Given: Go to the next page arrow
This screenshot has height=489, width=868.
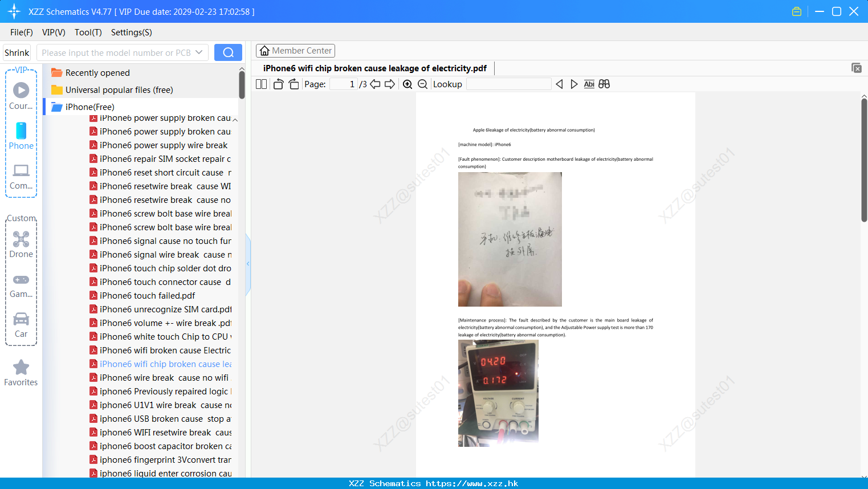Looking at the screenshot, I should [390, 84].
